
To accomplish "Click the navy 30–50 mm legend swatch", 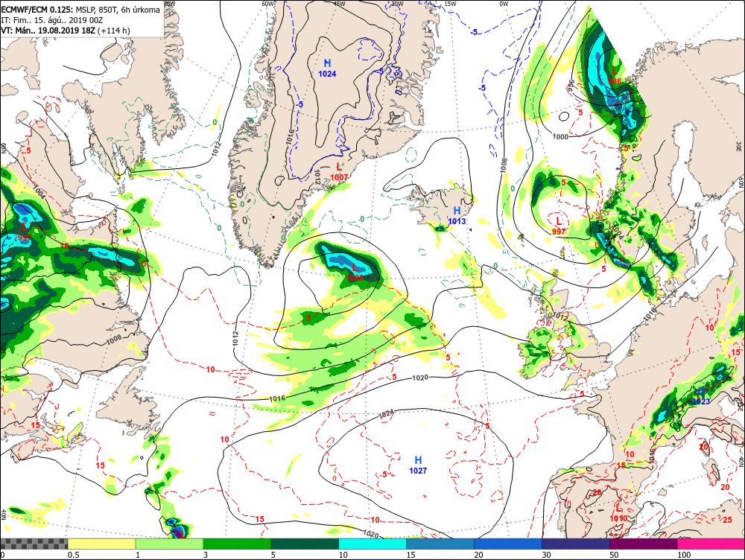I will 575,544.
